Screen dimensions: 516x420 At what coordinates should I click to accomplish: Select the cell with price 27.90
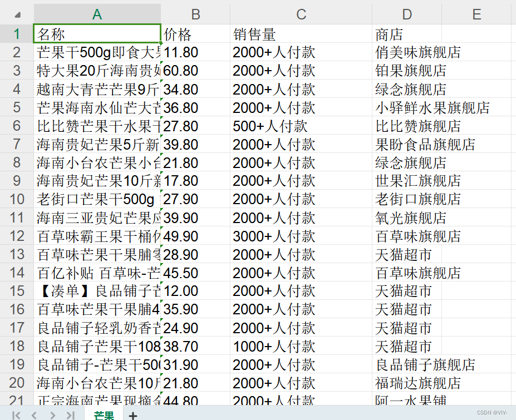point(195,199)
